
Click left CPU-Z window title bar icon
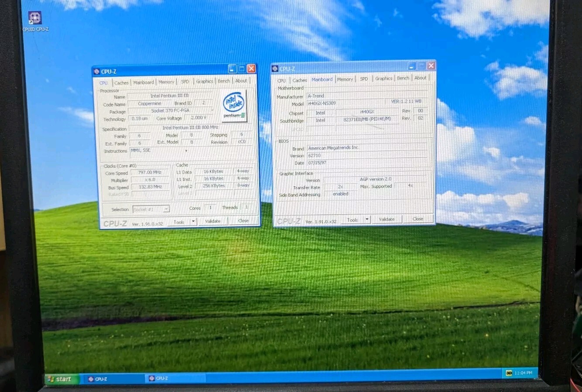[97, 72]
